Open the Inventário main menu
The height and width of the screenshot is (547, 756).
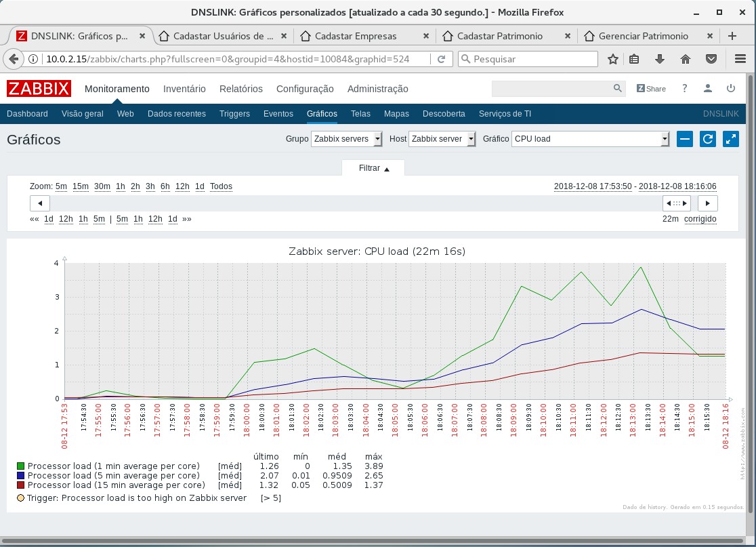click(x=184, y=89)
